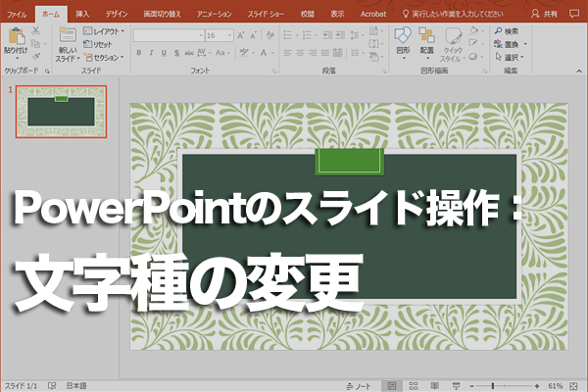Screen dimensions: 588x392
Task: Collapse the ribbon with the chevron
Action: (579, 71)
